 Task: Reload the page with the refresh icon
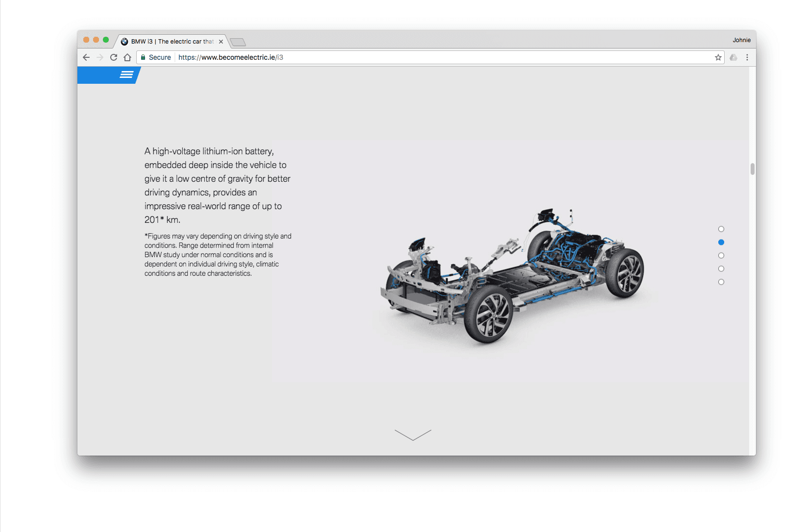114,57
